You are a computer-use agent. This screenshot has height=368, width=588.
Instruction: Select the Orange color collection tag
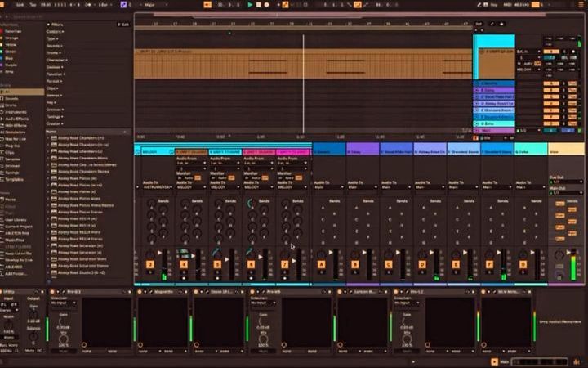click(11, 38)
